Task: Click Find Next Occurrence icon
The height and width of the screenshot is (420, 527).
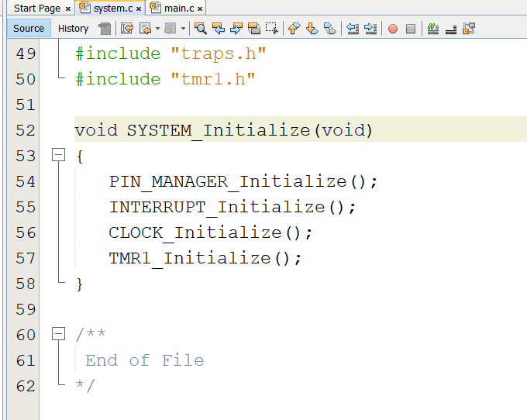Action: [x=236, y=29]
